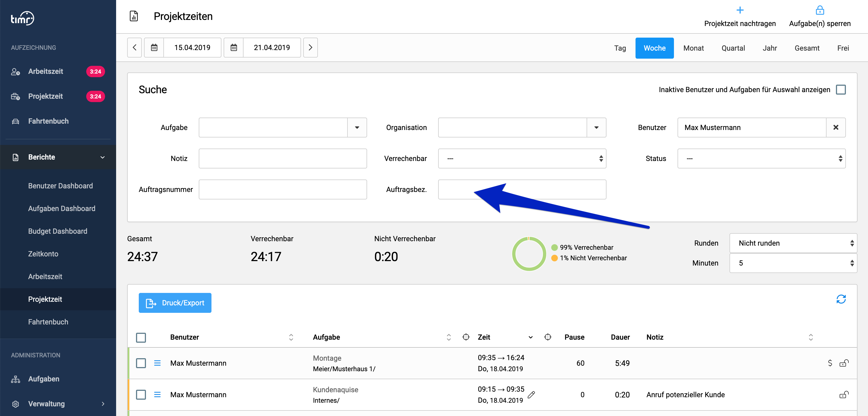Select the Kundenaquise row checkbox
The height and width of the screenshot is (416, 868).
tap(141, 394)
